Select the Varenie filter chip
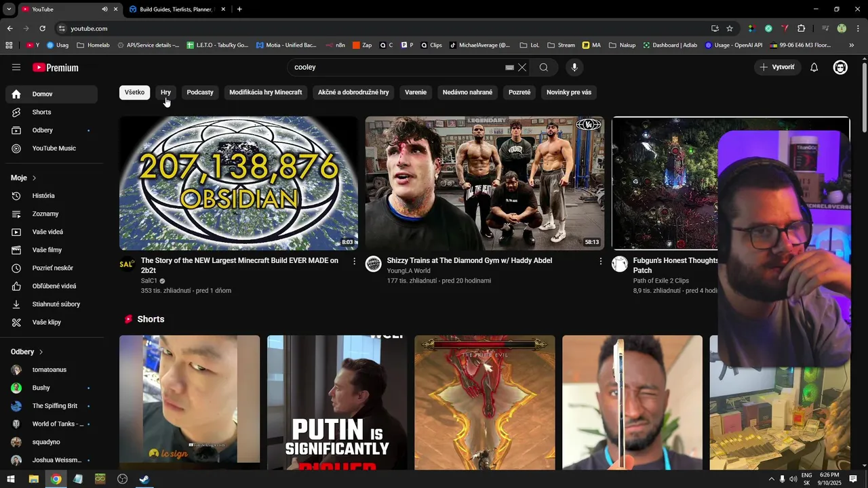The height and width of the screenshot is (488, 868). [416, 92]
